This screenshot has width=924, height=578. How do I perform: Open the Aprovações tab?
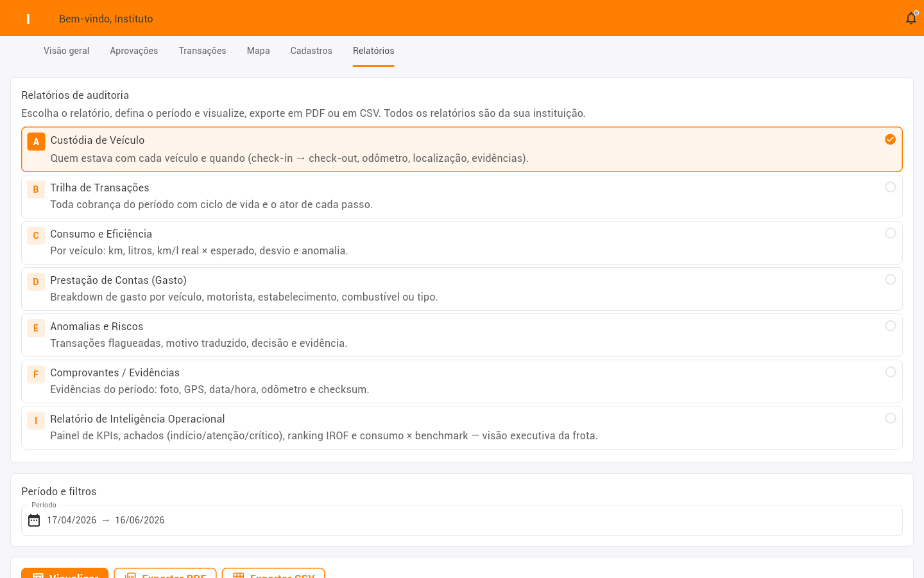point(134,51)
